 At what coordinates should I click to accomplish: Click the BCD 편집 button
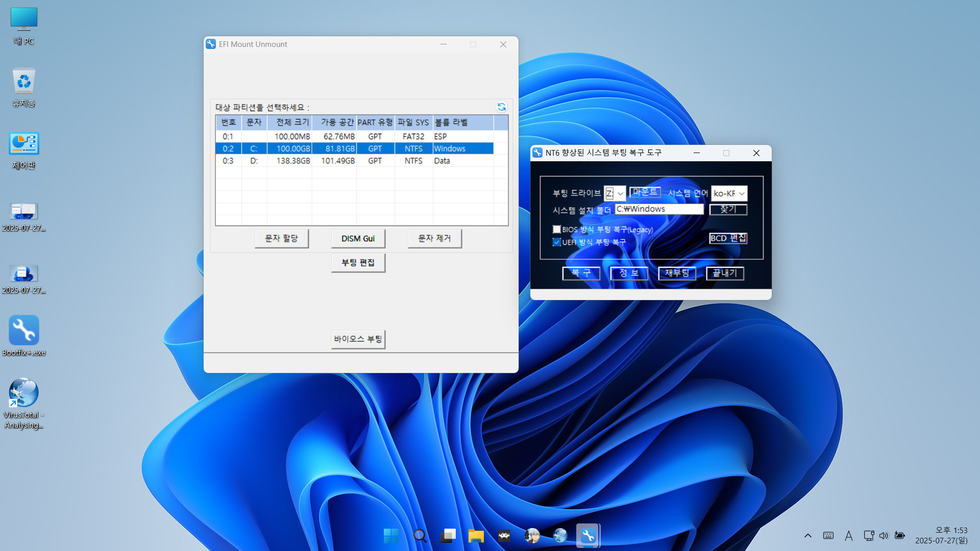(728, 238)
